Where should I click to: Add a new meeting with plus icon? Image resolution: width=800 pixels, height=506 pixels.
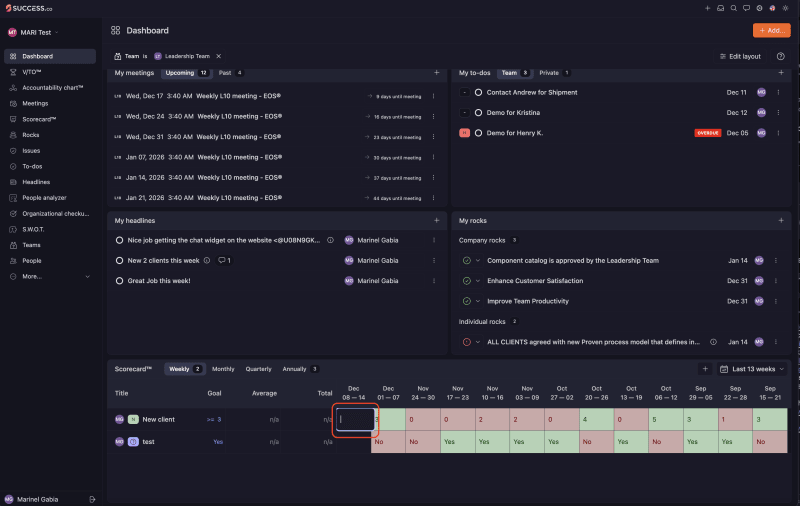(436, 73)
